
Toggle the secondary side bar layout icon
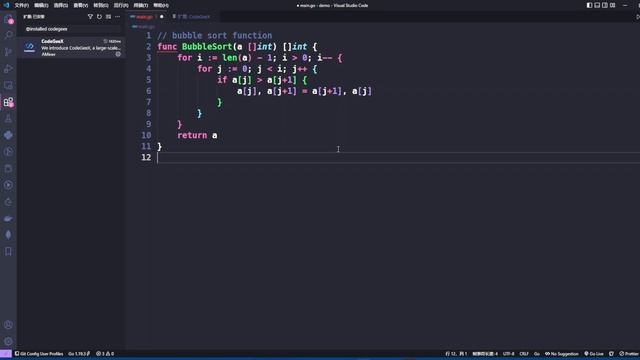point(605,5)
